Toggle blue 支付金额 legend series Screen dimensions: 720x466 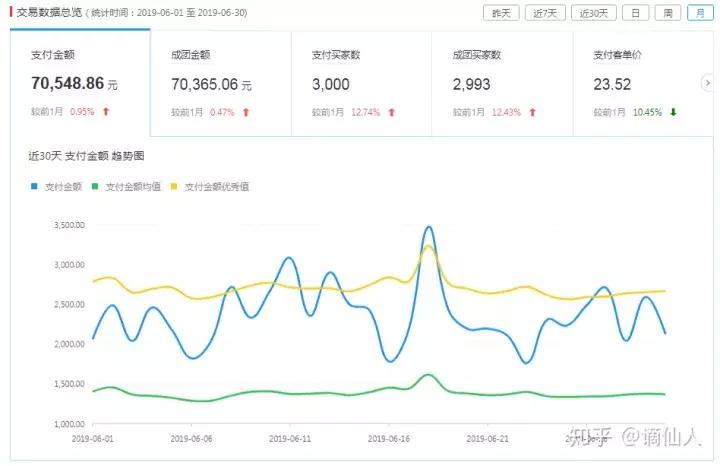point(56,186)
